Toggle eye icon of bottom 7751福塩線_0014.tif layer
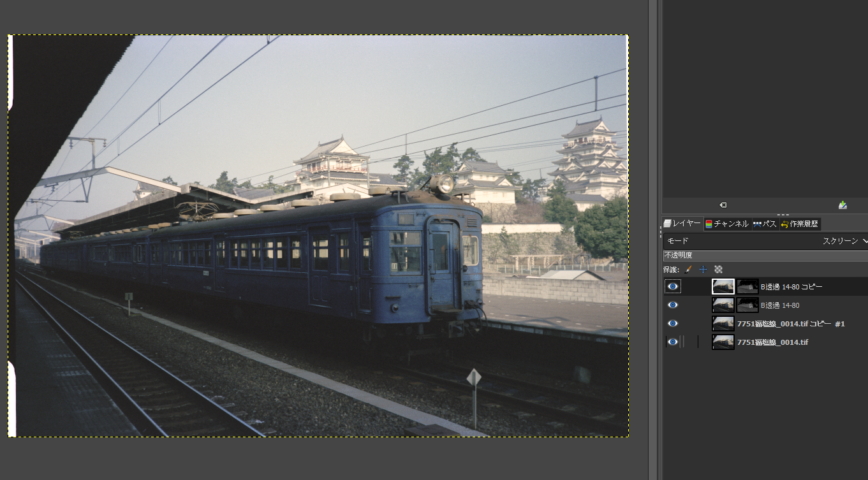 (672, 342)
